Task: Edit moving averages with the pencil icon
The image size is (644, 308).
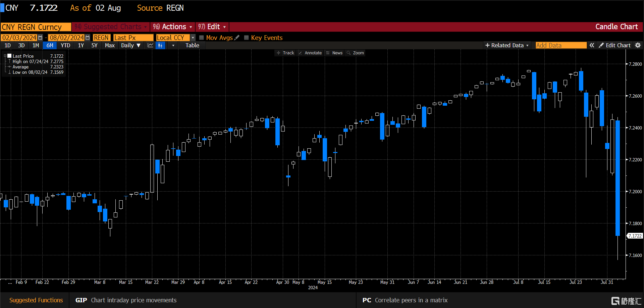Action: coord(237,38)
